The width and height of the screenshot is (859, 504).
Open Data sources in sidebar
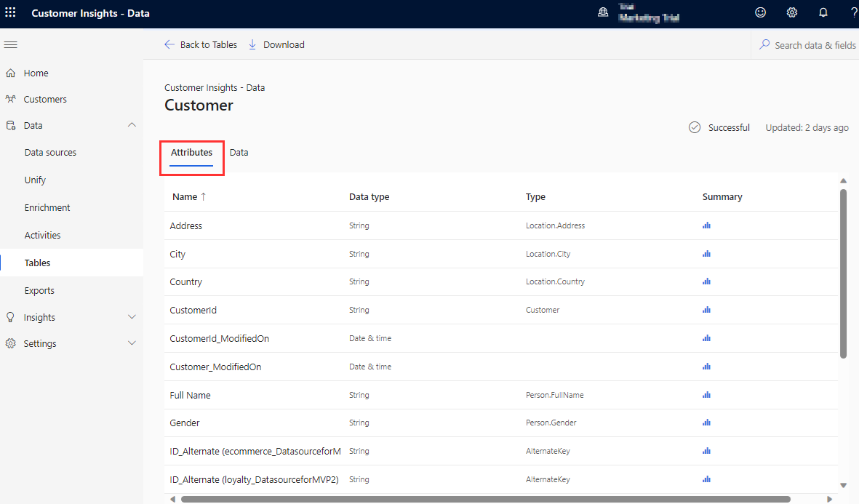[50, 153]
